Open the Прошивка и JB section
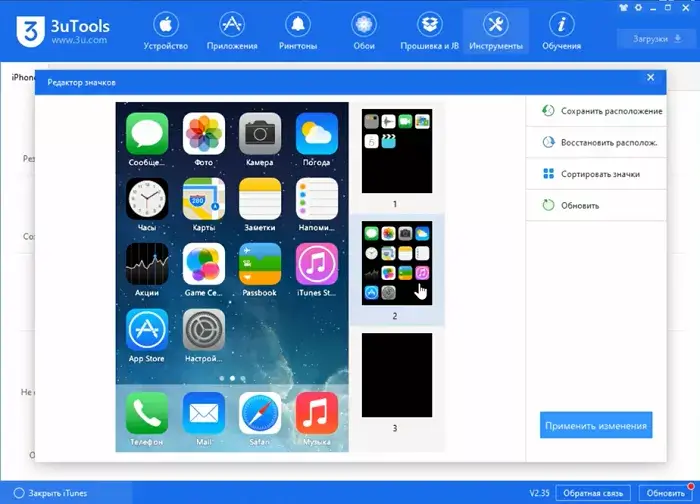This screenshot has width=700, height=504. coord(429,31)
